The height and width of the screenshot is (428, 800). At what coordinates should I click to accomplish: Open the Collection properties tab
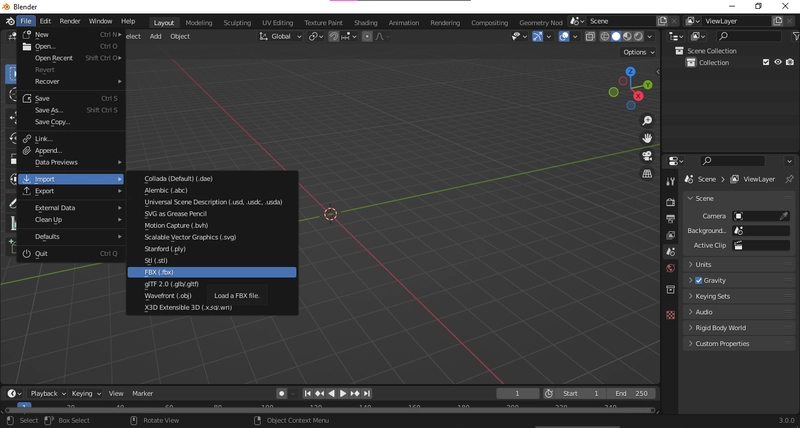point(670,290)
